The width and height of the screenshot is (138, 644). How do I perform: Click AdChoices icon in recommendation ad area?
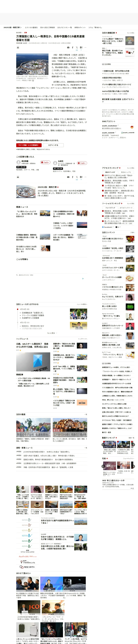pos(83,279)
